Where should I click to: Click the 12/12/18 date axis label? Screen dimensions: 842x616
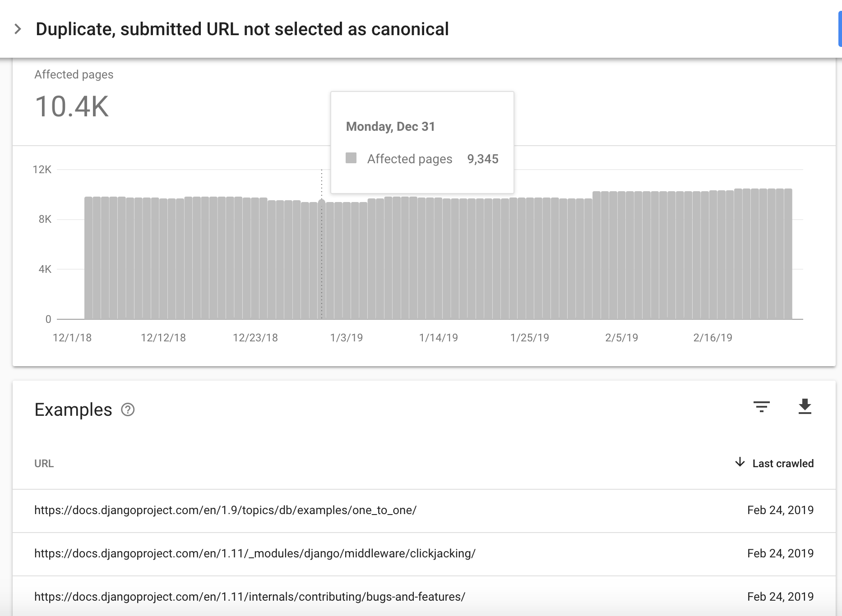click(x=163, y=338)
